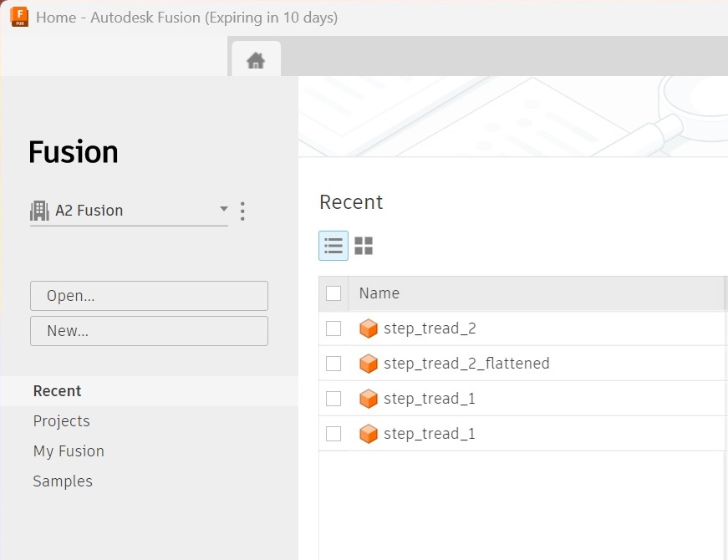Show the Samples section
The height and width of the screenshot is (560, 728).
pos(63,481)
